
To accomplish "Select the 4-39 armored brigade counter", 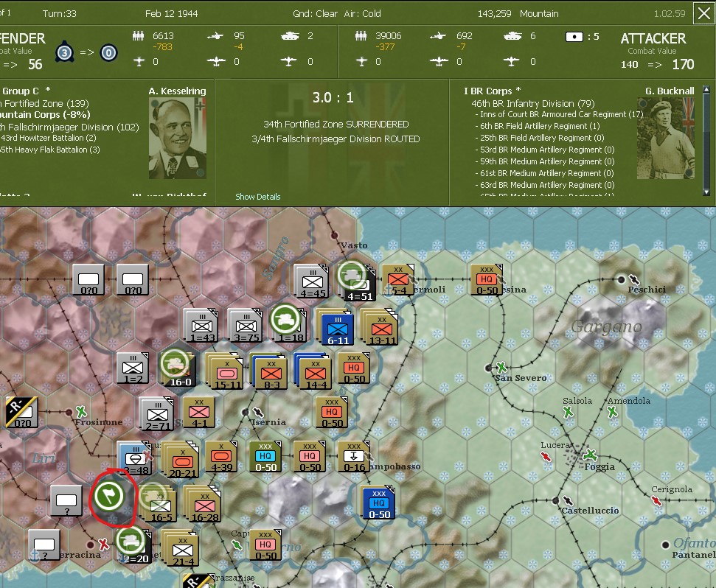I will click(221, 457).
